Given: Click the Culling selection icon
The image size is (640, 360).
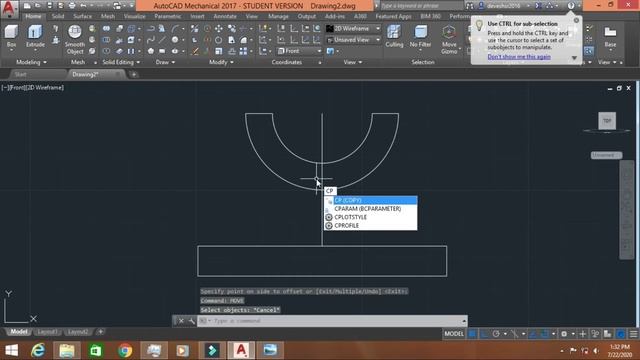Looking at the screenshot, I should pyautogui.click(x=394, y=36).
